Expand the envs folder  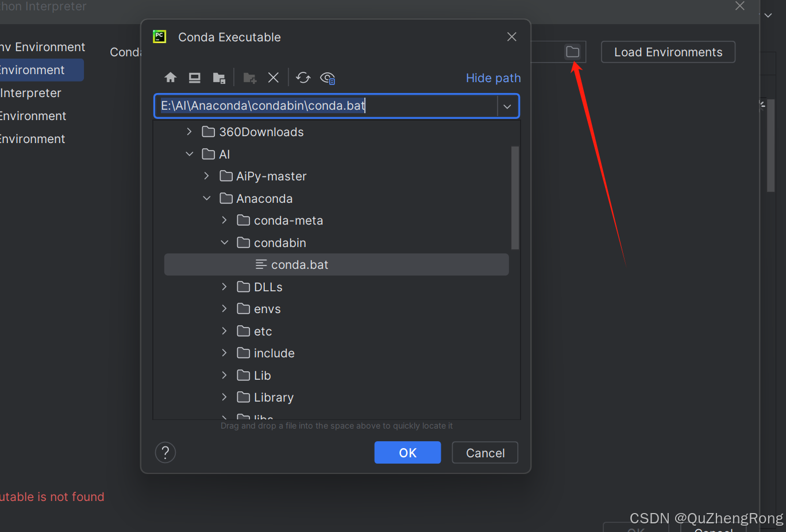[224, 309]
